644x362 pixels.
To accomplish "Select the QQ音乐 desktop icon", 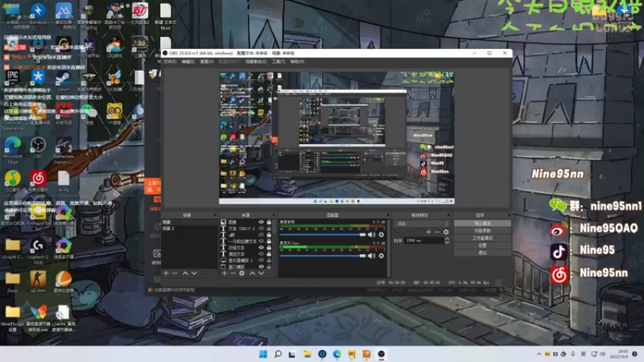I will coord(12,182).
